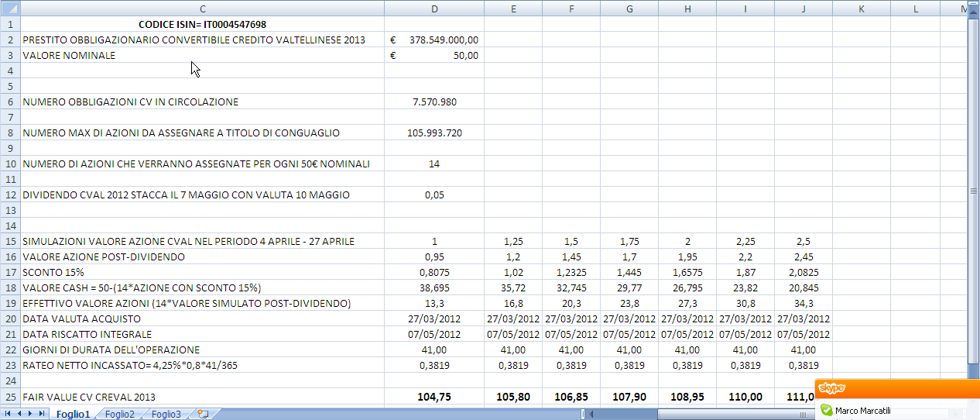Click the green status icon beside Marco Marcatili
The height and width of the screenshot is (420, 980).
coord(826,410)
